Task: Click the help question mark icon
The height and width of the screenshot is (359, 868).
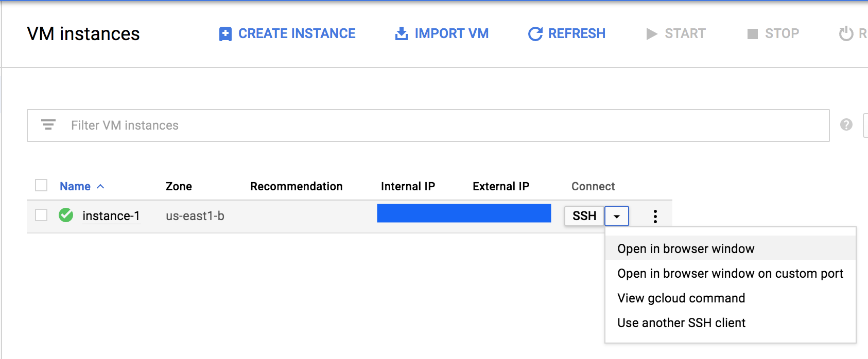Action: 846,125
